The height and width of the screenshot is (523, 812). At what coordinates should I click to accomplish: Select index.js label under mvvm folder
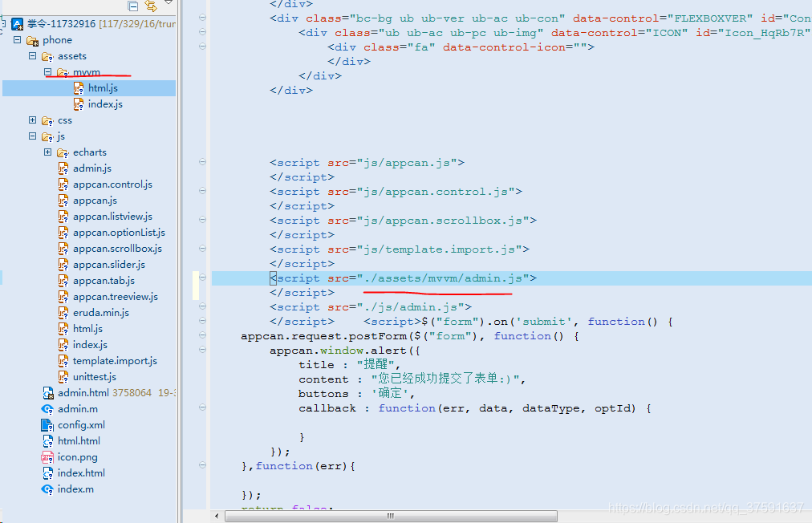[105, 104]
